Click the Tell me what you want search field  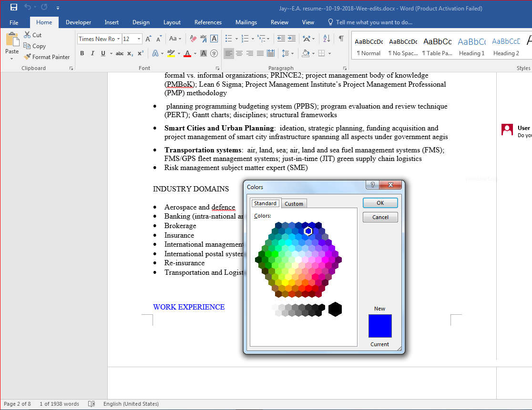click(374, 22)
